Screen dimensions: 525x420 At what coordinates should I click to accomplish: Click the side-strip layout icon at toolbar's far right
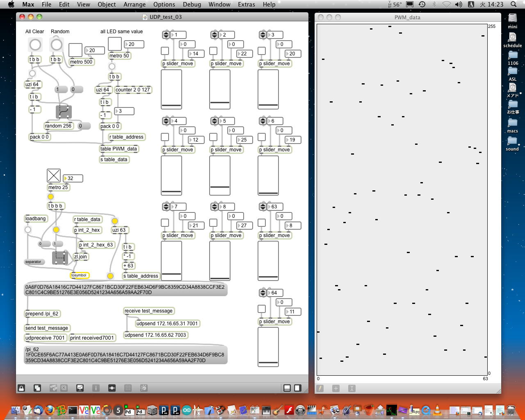tap(297, 388)
